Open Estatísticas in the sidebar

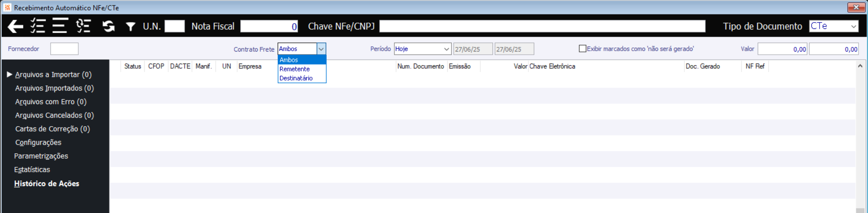click(x=32, y=170)
